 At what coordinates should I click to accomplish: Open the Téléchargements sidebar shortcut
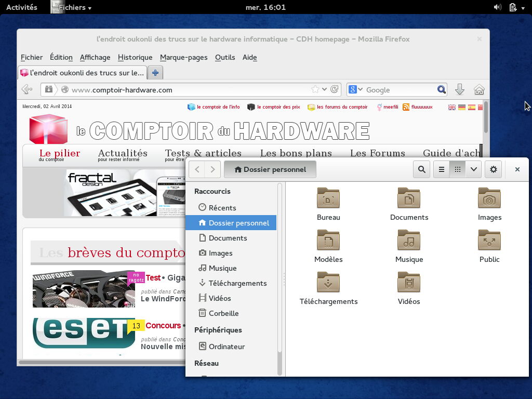[237, 283]
